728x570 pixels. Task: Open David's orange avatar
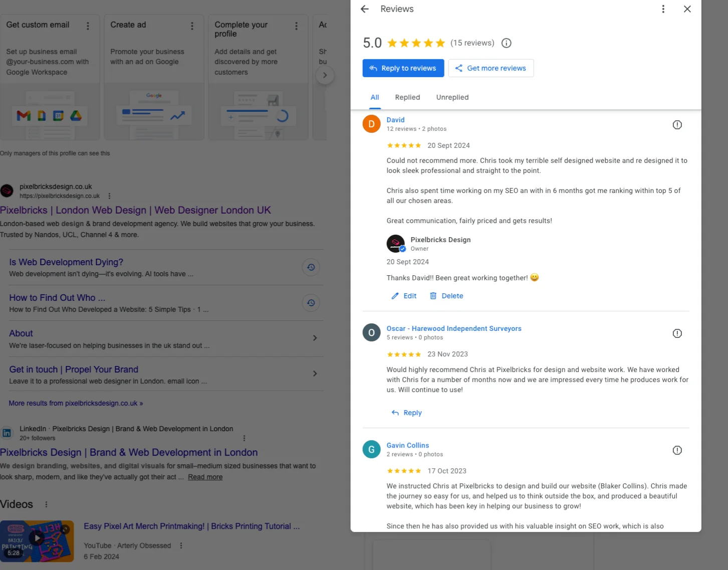(372, 124)
